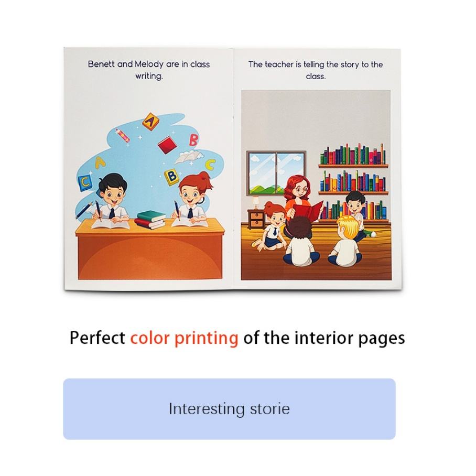Screen dimensions: 476x476
Task: Click the "Interesting storie" blue button
Action: point(229,409)
